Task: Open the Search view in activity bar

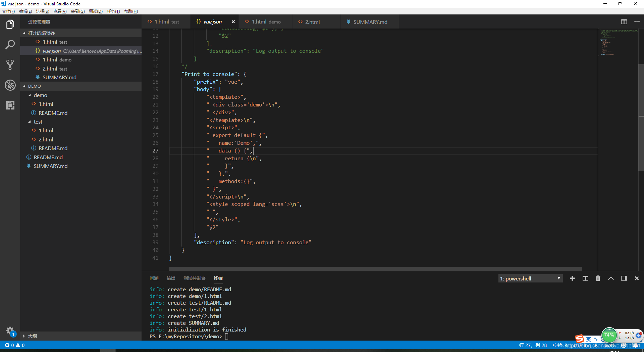Action: [x=10, y=45]
